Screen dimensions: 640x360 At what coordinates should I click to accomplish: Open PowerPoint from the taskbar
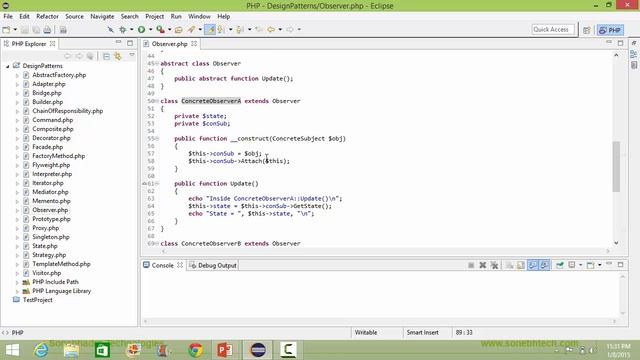pos(224,350)
